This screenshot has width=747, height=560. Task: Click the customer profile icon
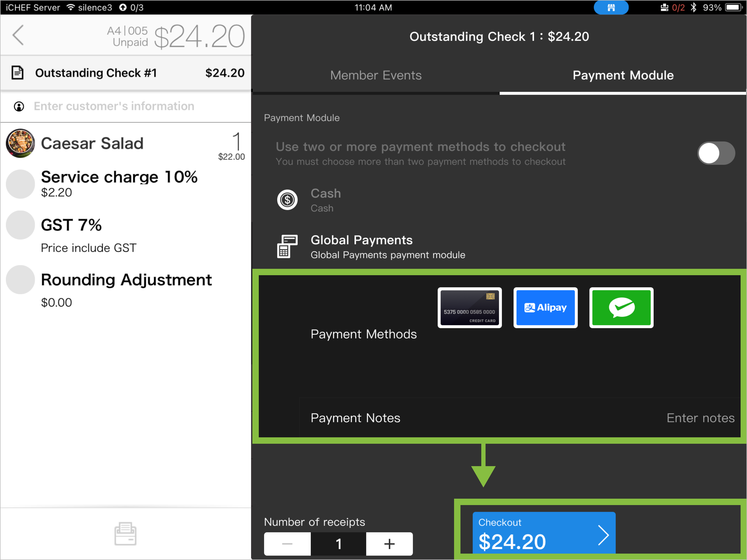pos(19,107)
